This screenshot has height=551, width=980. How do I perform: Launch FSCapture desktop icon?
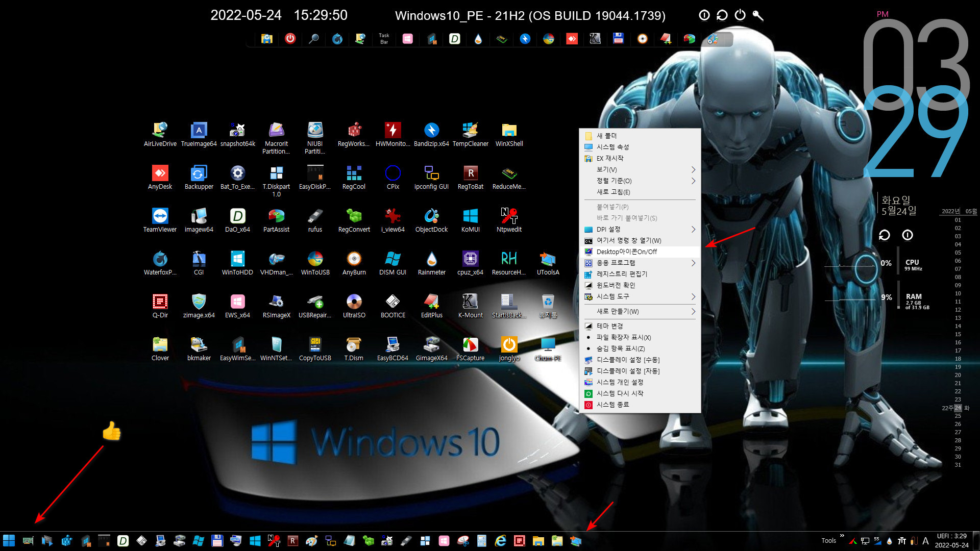pos(470,348)
